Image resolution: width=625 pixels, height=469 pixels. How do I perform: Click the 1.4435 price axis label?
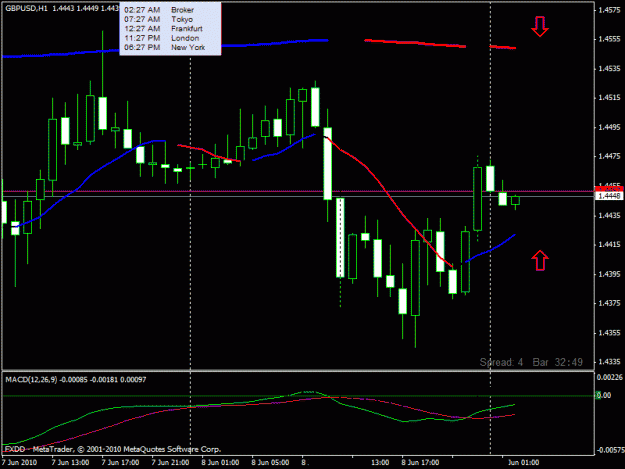pyautogui.click(x=609, y=216)
